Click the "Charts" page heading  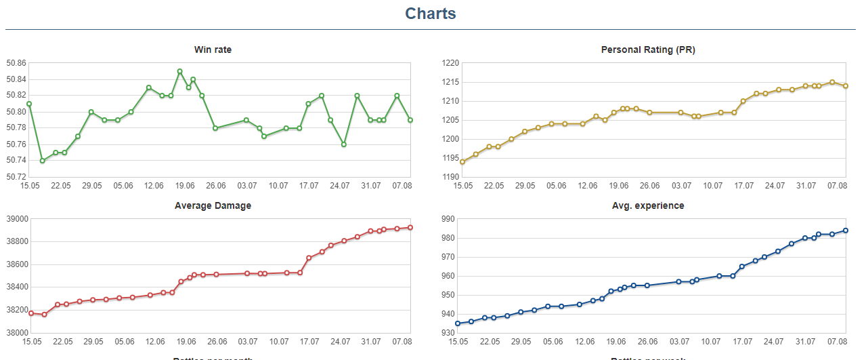click(x=430, y=14)
